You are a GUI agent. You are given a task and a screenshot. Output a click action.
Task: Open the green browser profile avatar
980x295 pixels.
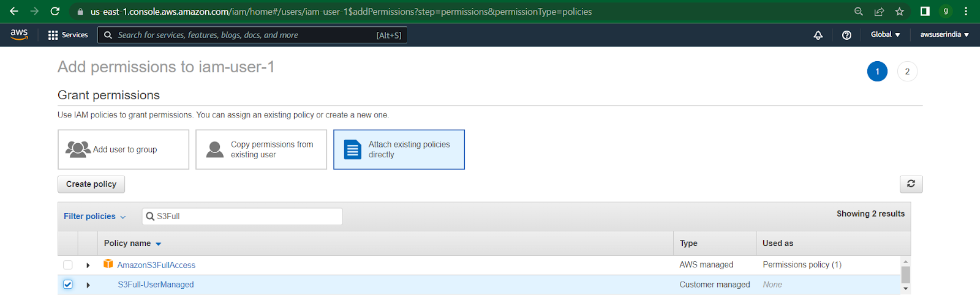pyautogui.click(x=946, y=11)
